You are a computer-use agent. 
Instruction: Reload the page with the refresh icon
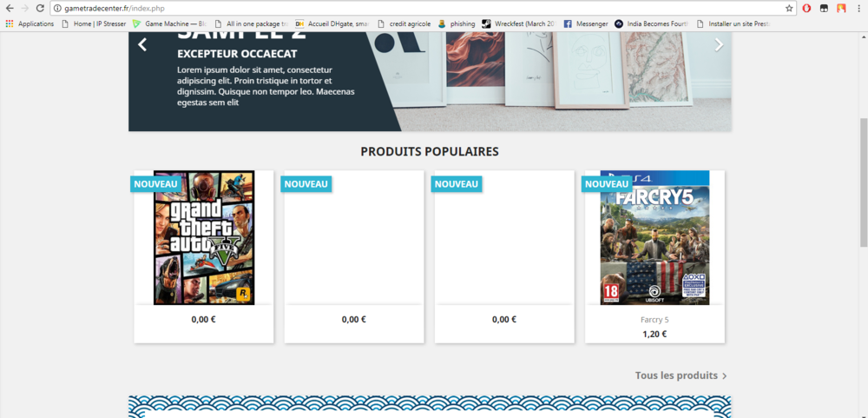(40, 9)
